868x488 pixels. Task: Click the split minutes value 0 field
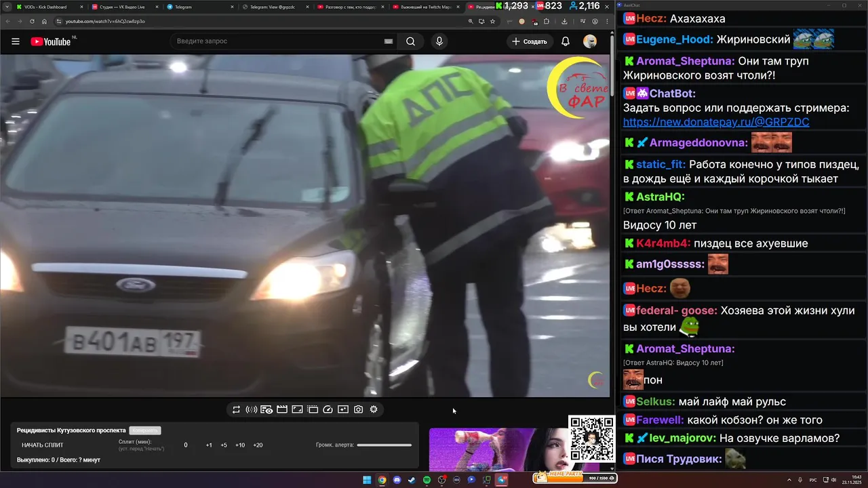186,445
